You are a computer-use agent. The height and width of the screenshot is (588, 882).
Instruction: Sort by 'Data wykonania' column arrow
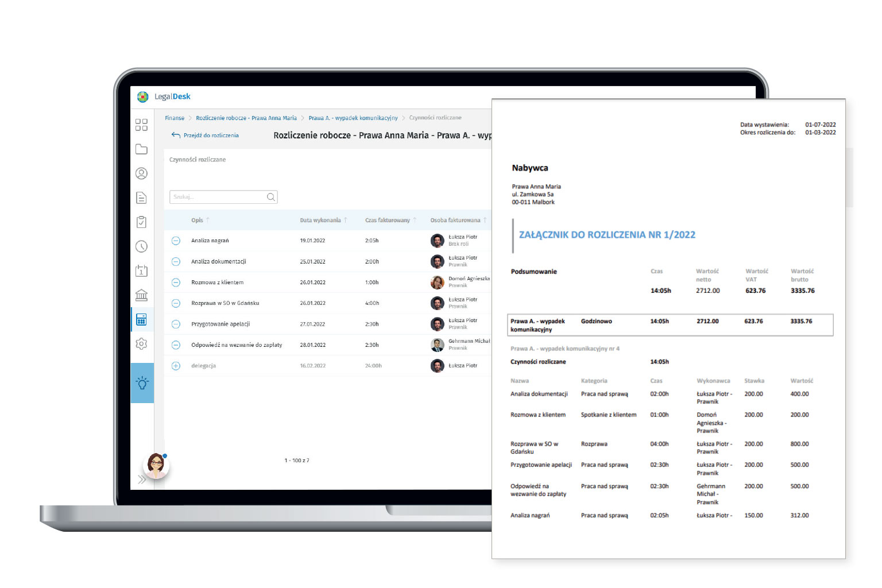pyautogui.click(x=346, y=220)
